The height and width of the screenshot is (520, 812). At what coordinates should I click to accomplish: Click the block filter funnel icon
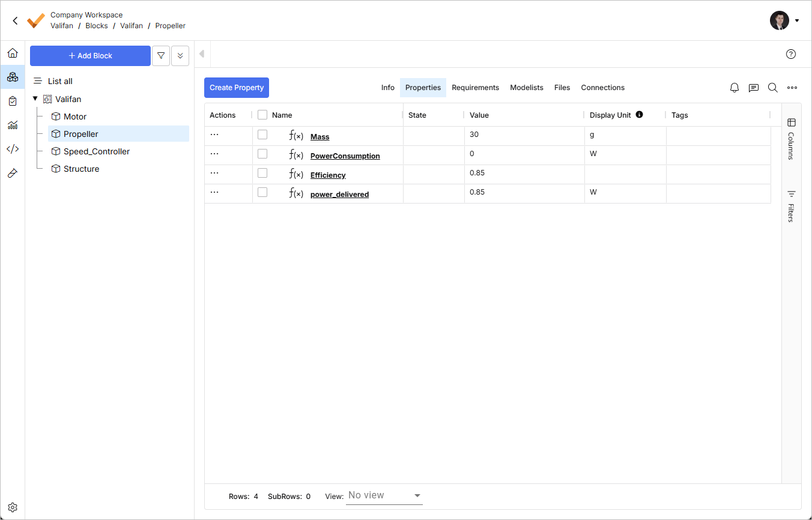pyautogui.click(x=161, y=56)
